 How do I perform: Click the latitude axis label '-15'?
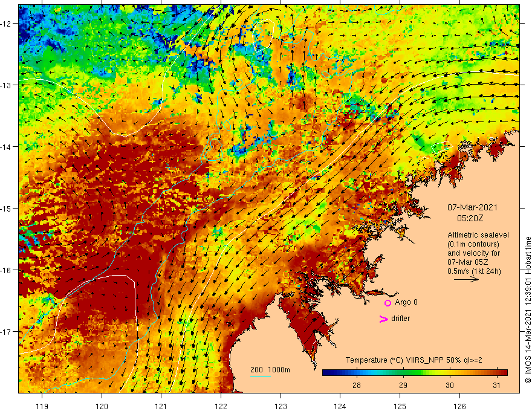7,208
